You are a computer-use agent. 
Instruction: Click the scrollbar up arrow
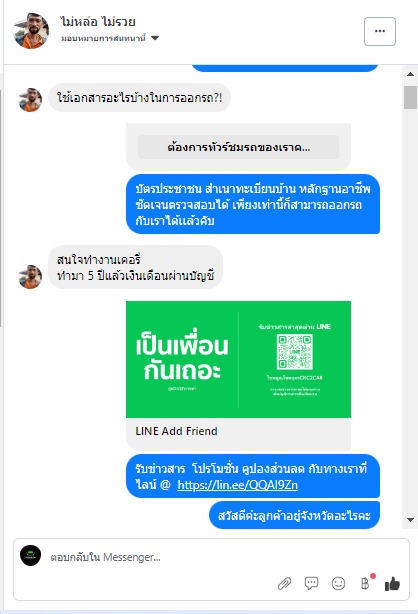[410, 74]
